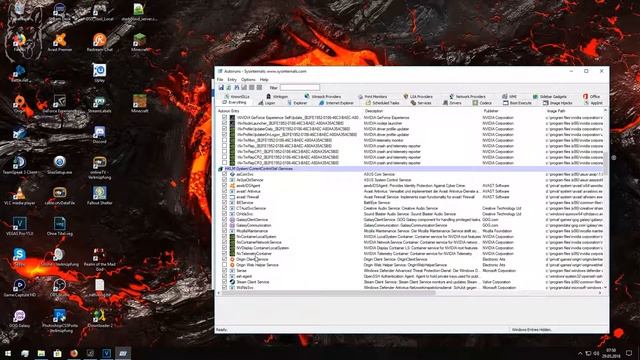Open the OBS Studio desktop icon

click(60, 287)
